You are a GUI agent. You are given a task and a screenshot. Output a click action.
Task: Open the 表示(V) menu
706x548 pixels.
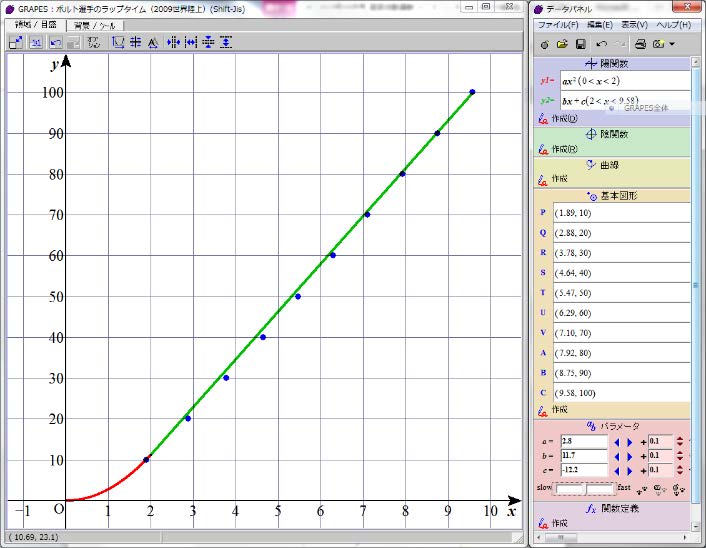coord(633,24)
